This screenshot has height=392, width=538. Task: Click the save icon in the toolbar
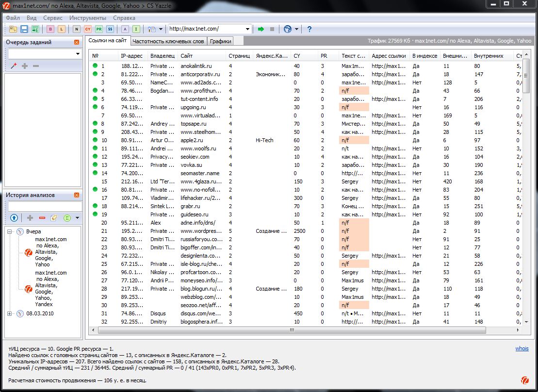(x=24, y=29)
